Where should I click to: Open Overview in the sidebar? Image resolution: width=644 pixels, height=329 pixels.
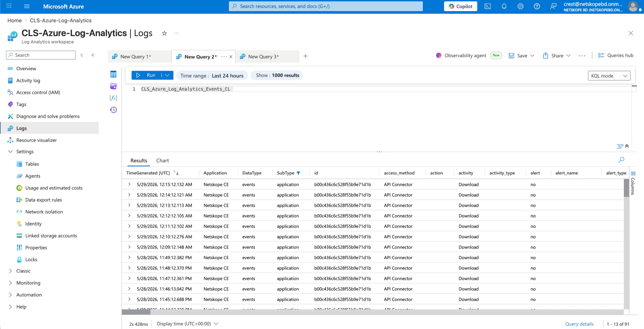click(x=26, y=68)
